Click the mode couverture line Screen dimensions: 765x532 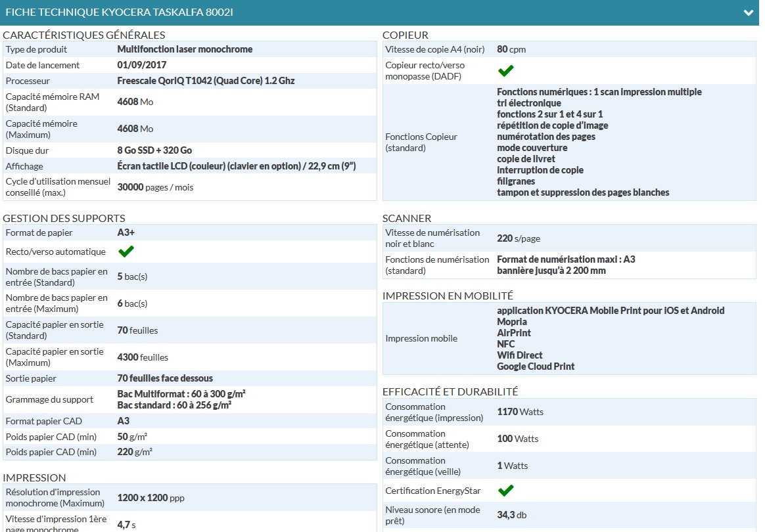click(532, 148)
